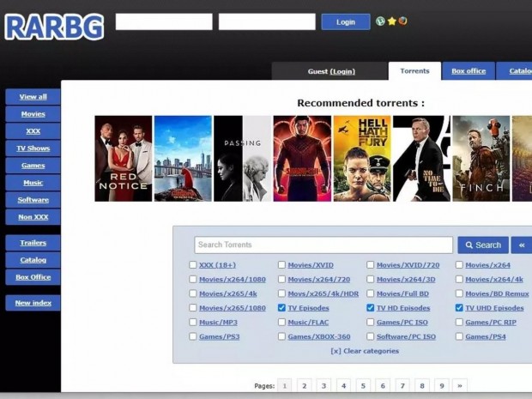The width and height of the screenshot is (532, 399).
Task: Uncheck the TV UHD Episodes checkbox
Action: coord(459,307)
